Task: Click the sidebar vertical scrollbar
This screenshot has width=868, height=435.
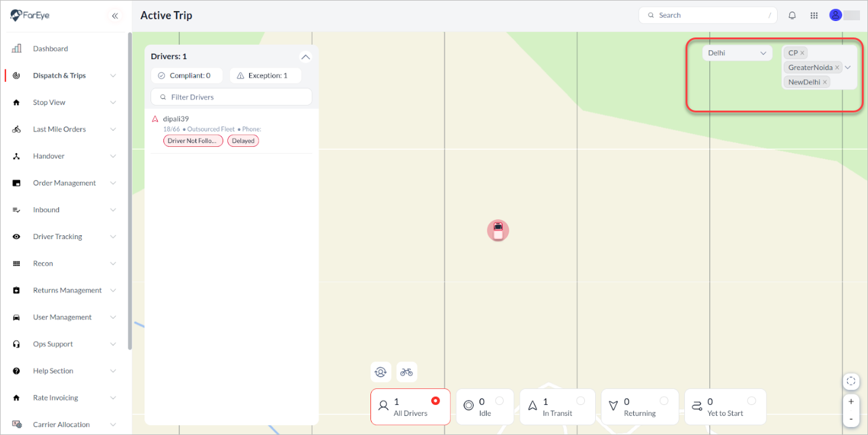Action: pos(130,190)
